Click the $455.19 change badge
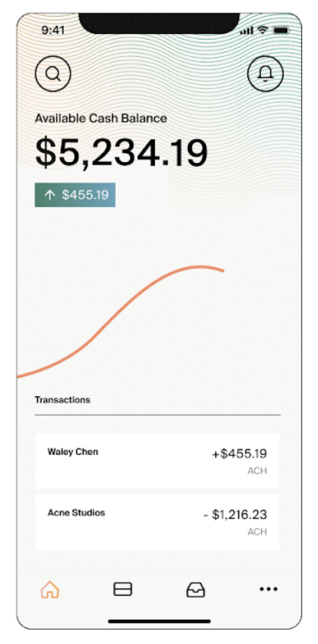 (x=75, y=195)
